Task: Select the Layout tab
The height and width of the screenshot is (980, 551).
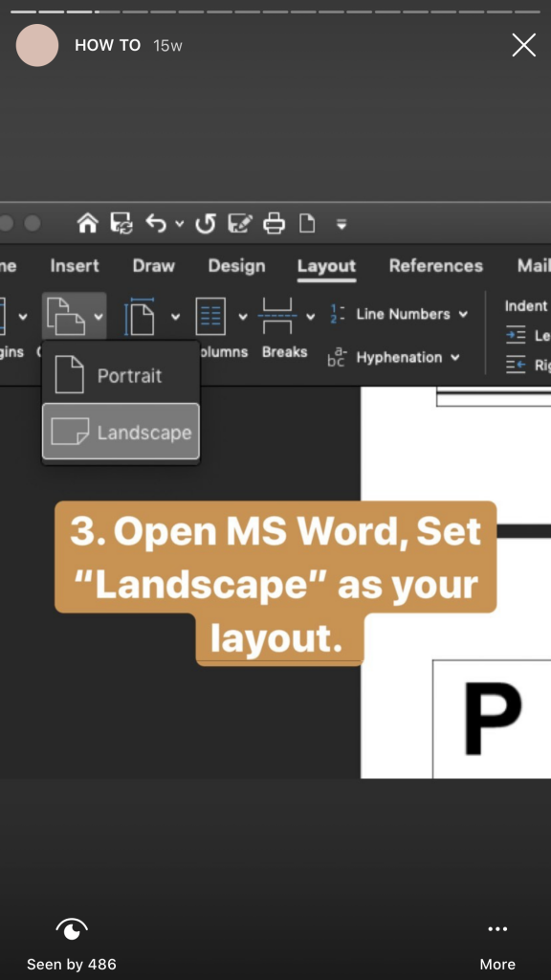Action: click(326, 267)
